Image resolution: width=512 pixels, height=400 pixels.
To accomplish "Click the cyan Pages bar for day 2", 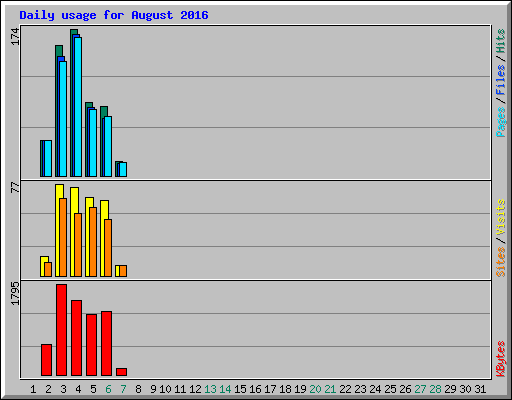I will point(48,158).
